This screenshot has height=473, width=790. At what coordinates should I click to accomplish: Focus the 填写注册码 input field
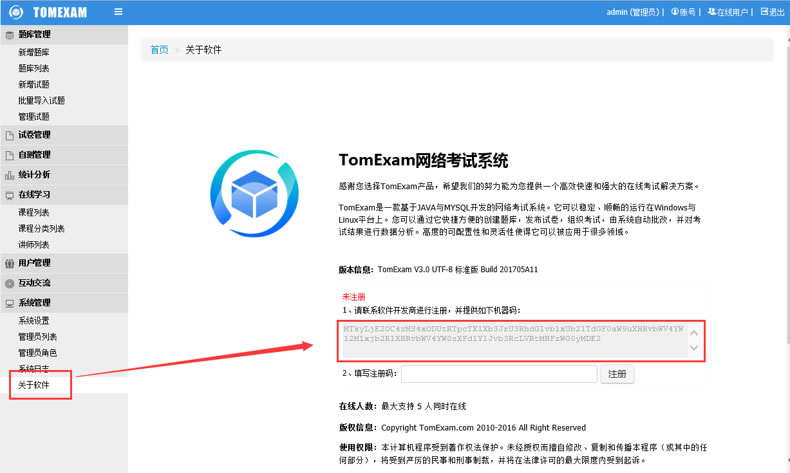tap(499, 374)
